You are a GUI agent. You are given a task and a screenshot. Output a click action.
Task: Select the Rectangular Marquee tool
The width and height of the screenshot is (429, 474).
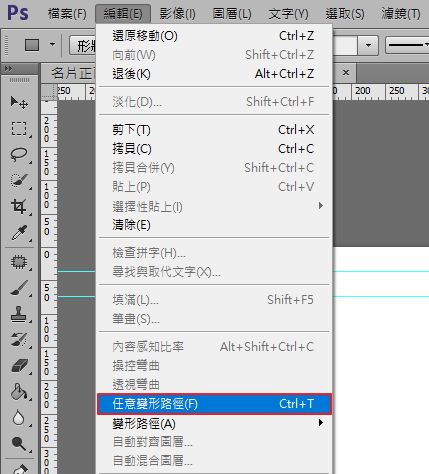tap(19, 129)
